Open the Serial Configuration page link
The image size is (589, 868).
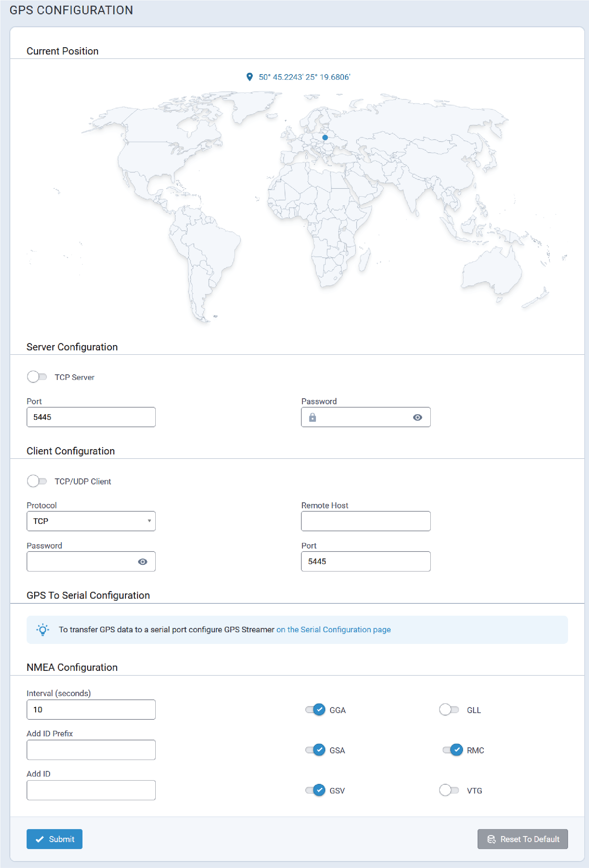pos(333,629)
